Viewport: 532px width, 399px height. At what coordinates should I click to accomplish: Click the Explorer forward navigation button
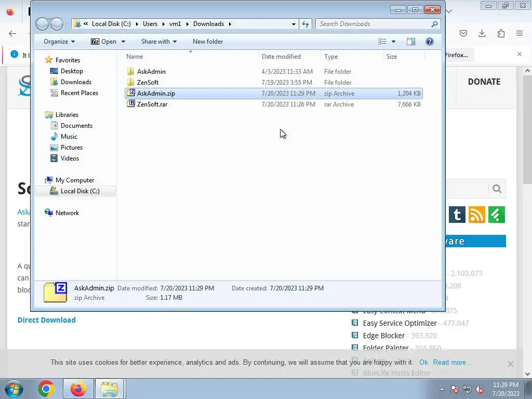coord(57,24)
